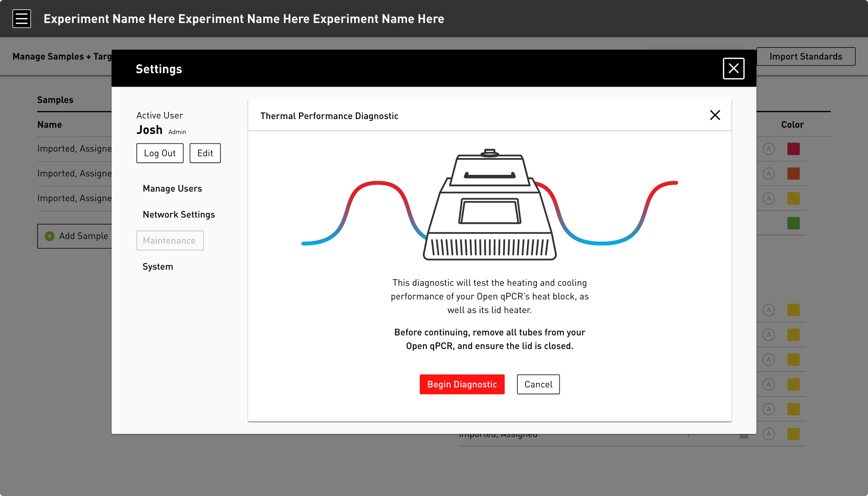Screen dimensions: 868x496
Task: Click the green plus Add Sample icon
Action: point(50,236)
